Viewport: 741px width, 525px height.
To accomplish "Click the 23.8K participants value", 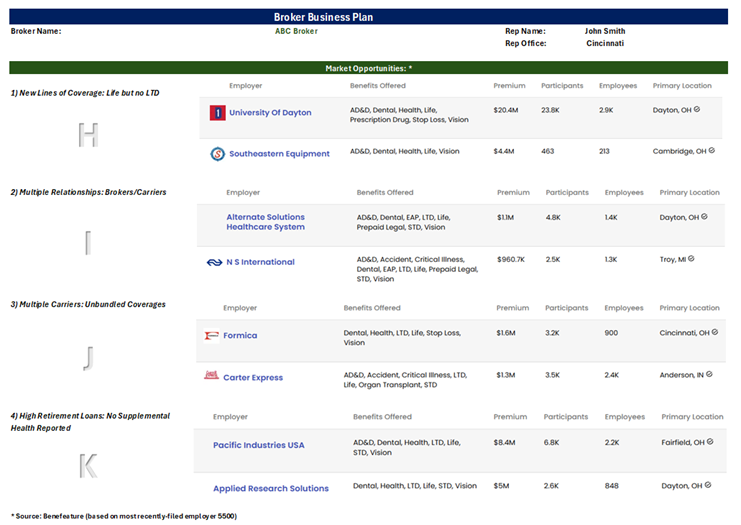I will (x=550, y=110).
